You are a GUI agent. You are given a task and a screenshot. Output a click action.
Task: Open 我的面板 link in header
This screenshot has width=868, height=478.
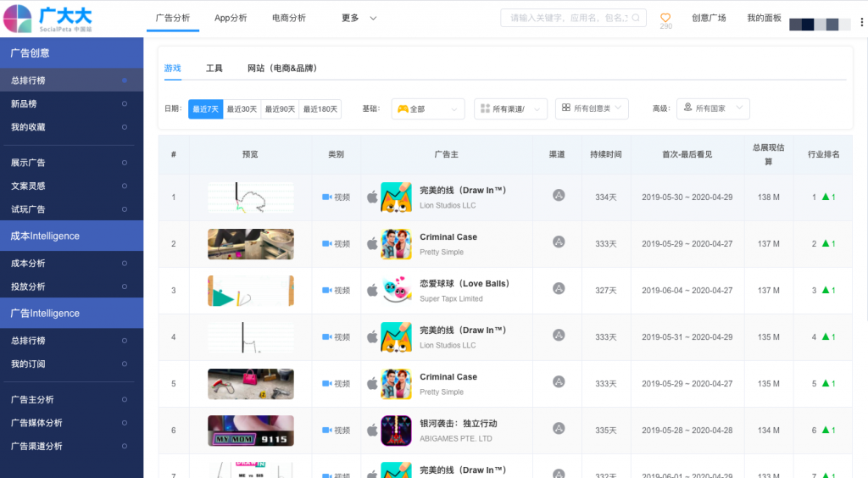click(764, 18)
